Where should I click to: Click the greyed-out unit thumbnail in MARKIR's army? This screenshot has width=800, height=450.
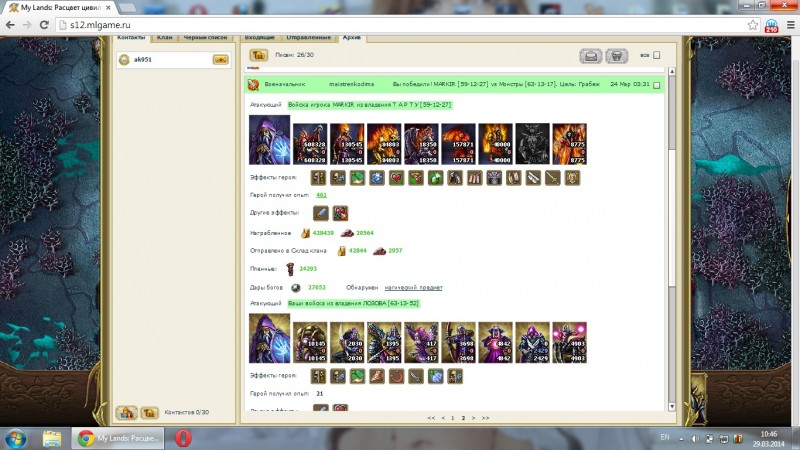[533, 144]
